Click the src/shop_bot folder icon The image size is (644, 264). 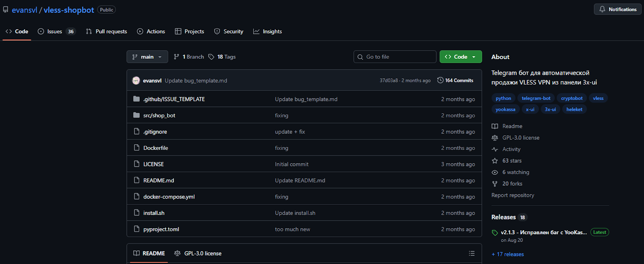coord(136,115)
